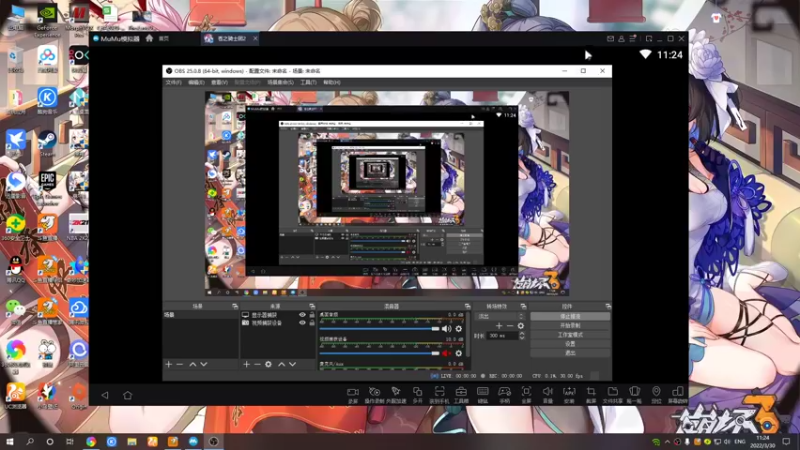Toggle lock on video capture device source

(312, 323)
